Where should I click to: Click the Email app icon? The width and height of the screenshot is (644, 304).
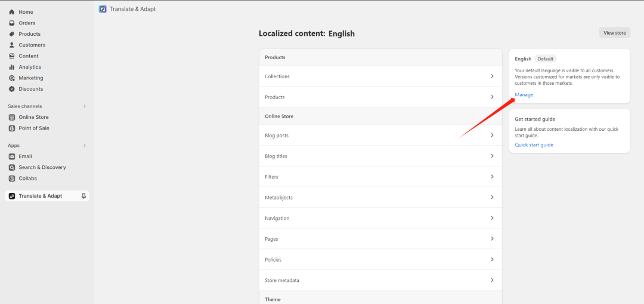tap(12, 156)
